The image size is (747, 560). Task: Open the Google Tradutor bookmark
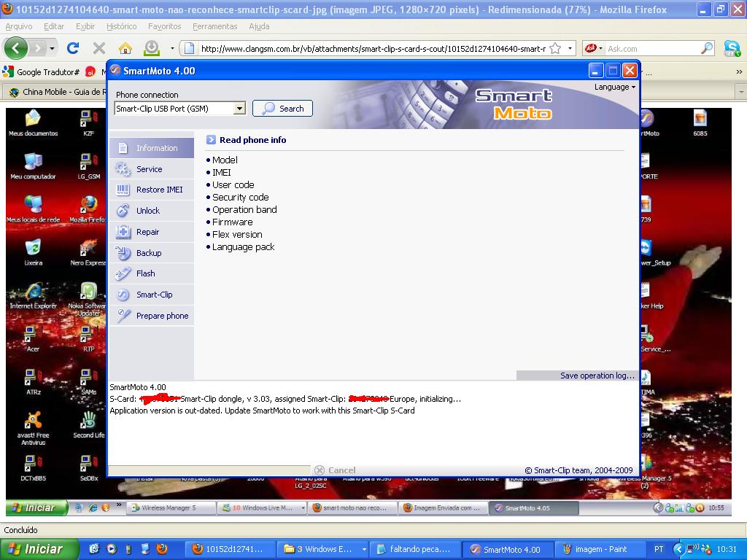42,72
